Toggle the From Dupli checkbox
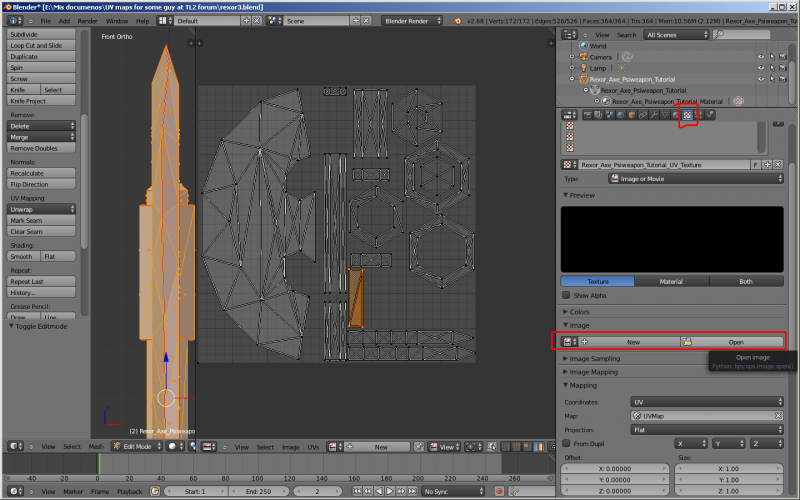Screen dimensions: 800x500 coord(568,442)
